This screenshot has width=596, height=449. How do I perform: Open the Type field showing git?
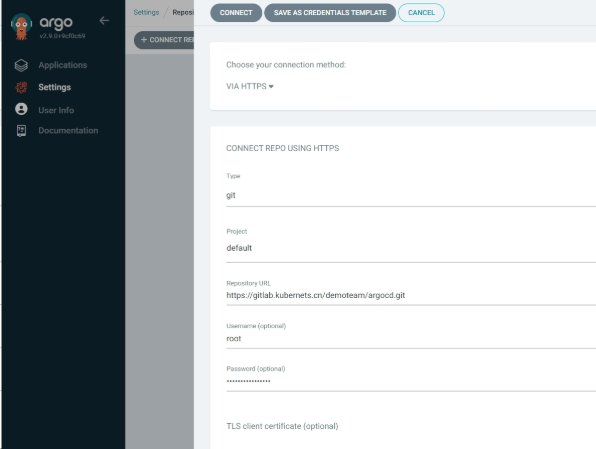[411, 195]
